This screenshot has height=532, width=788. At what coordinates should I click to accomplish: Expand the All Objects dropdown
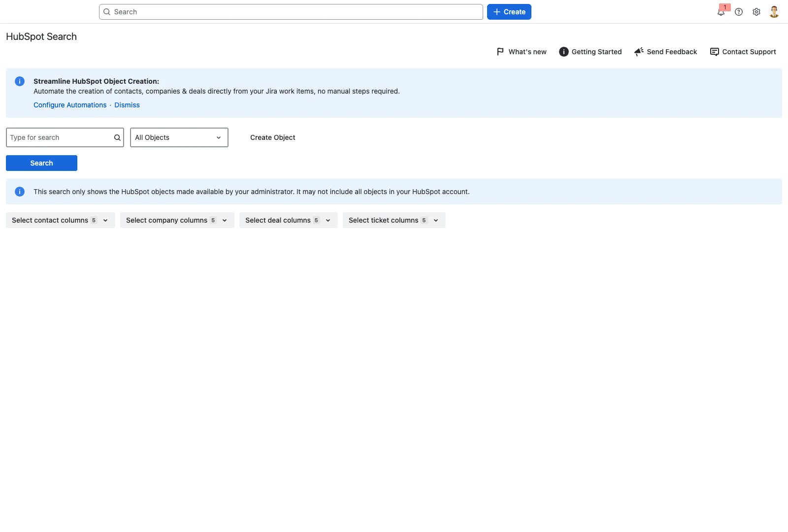coord(179,137)
